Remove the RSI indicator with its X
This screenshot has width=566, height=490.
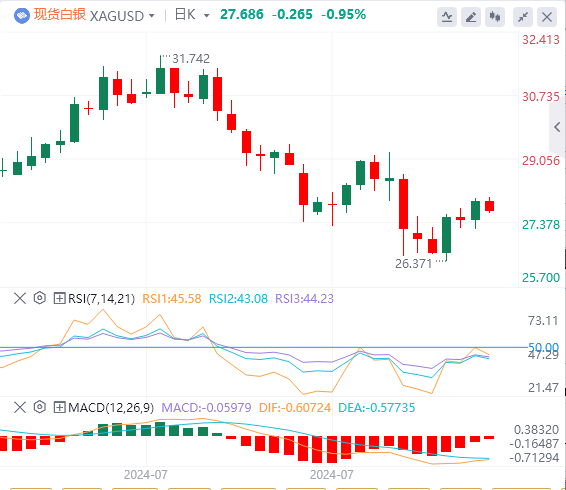tap(20, 299)
